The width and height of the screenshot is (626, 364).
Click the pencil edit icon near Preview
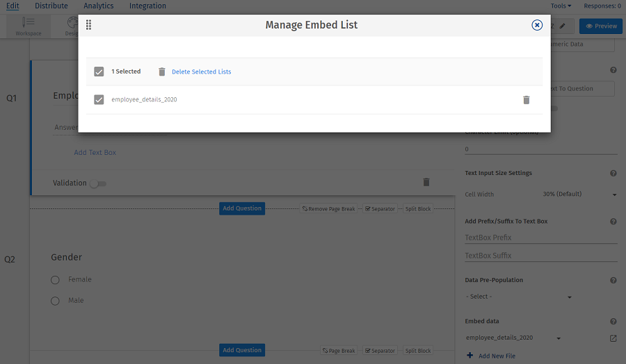click(x=563, y=26)
